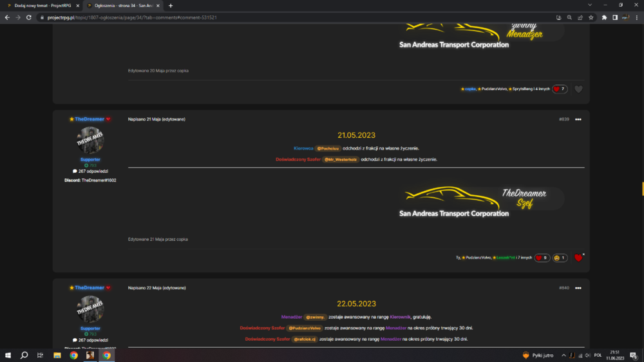This screenshot has width=644, height=362.
Task: Open Chrome extensions puzzle icon
Action: click(604, 17)
